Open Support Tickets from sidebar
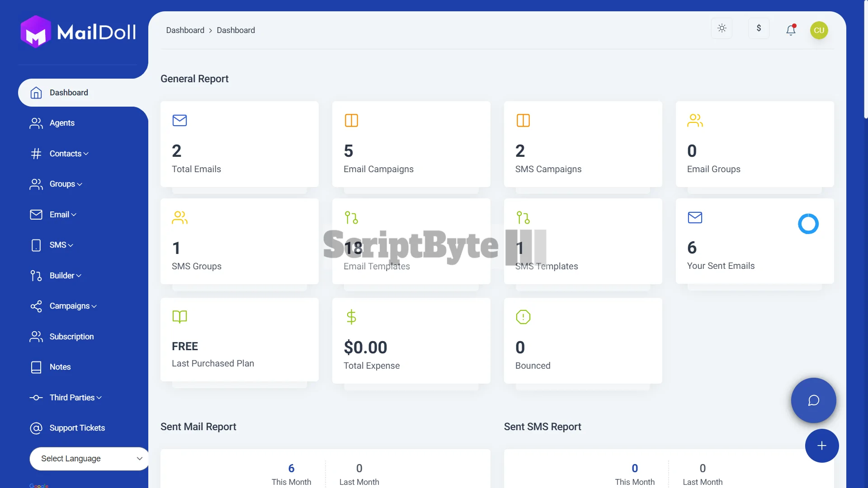 [x=77, y=428]
